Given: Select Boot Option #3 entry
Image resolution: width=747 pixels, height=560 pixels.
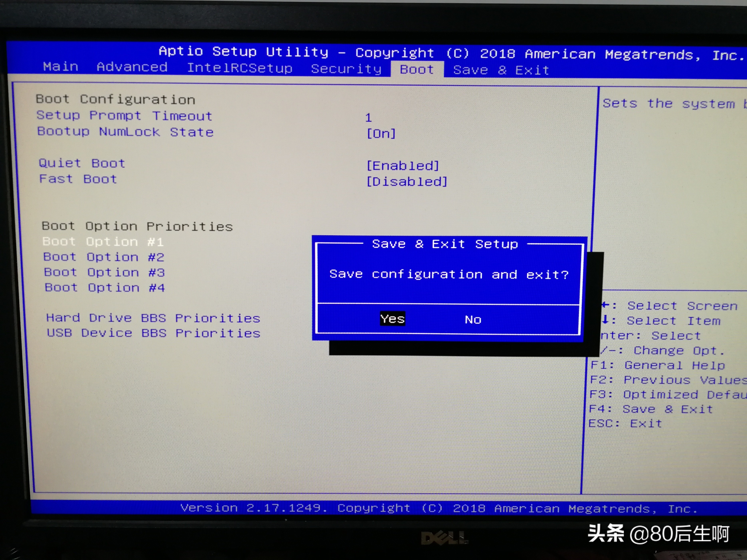Looking at the screenshot, I should pyautogui.click(x=104, y=272).
